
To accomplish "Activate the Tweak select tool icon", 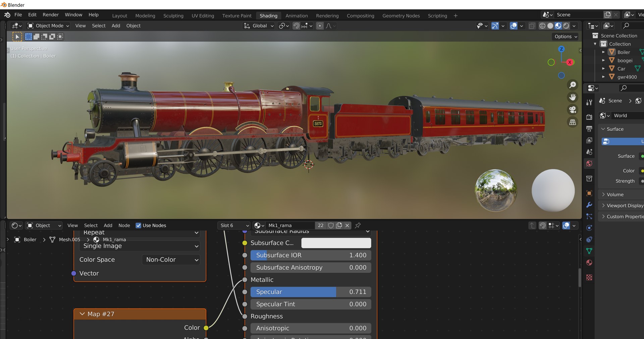I will 17,37.
